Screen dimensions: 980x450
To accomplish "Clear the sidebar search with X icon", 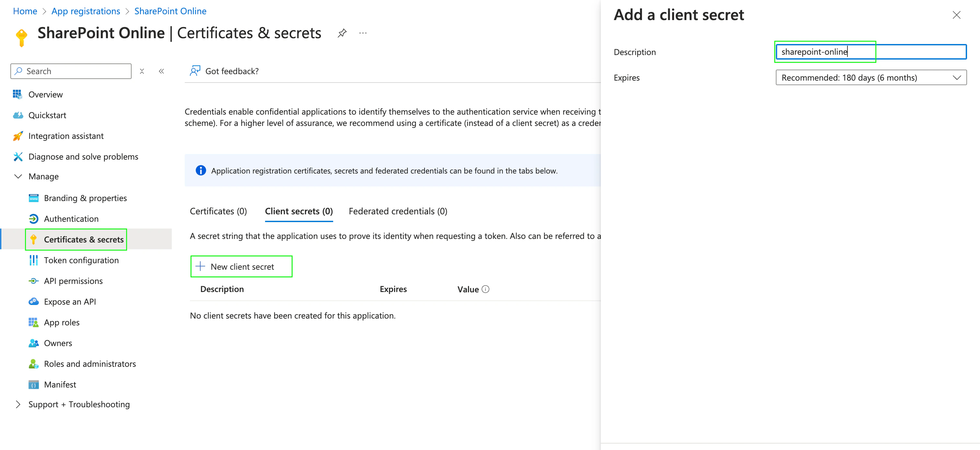I will coord(142,71).
